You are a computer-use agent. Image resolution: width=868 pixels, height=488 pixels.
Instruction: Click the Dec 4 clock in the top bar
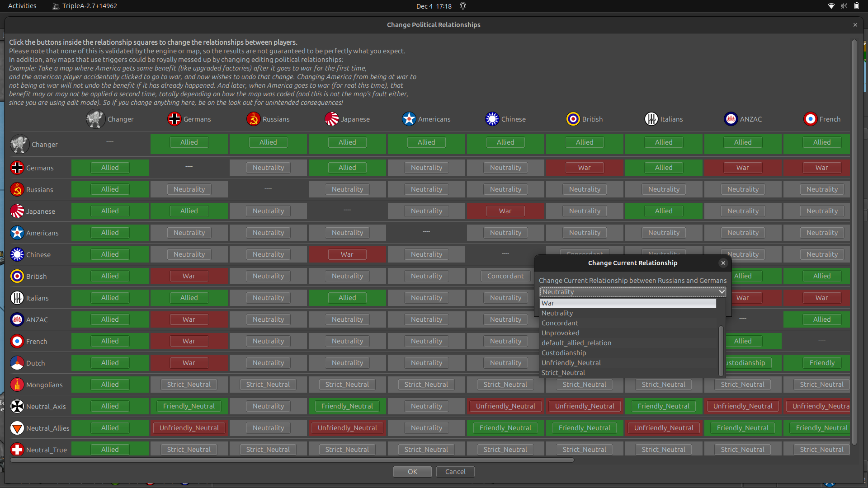433,6
